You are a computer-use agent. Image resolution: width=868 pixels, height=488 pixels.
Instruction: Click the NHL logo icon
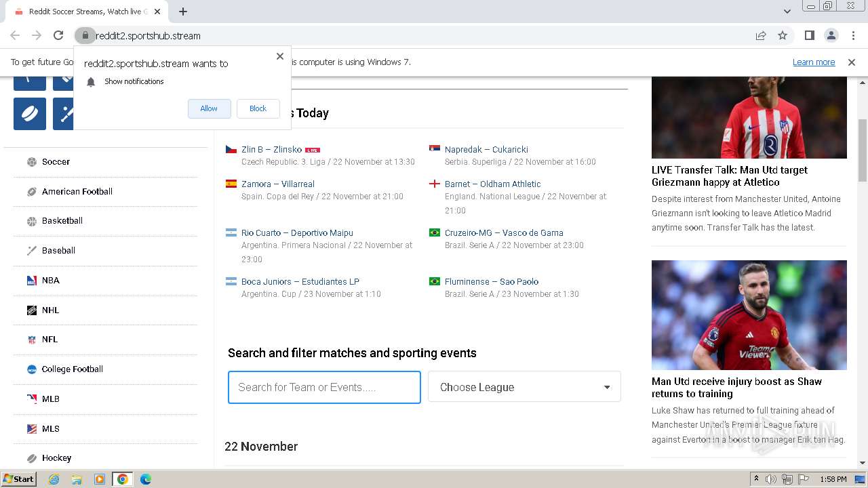pos(32,310)
